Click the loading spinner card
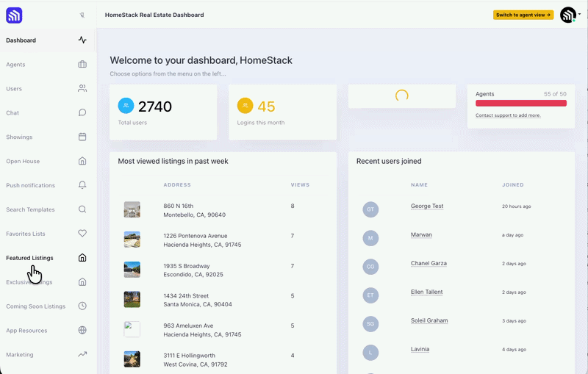 401,96
